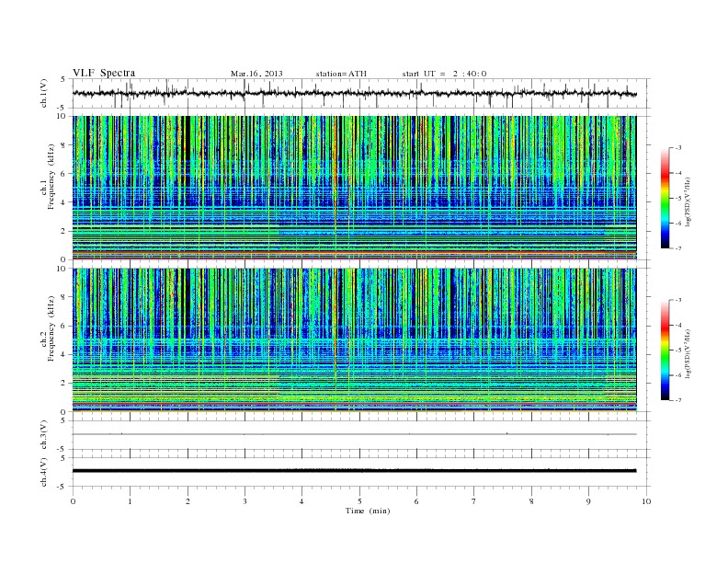Click the -7 tick on ch.2 colorbar
This screenshot has height=563, width=728.
pos(678,400)
